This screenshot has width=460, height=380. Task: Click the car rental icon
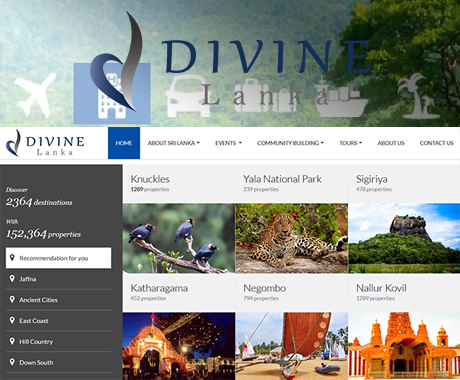coord(187,97)
